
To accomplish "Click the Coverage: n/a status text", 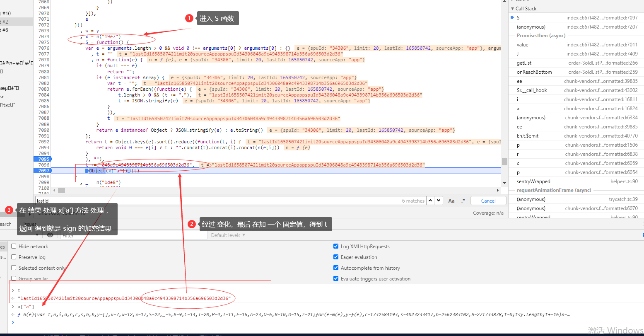I will point(488,213).
